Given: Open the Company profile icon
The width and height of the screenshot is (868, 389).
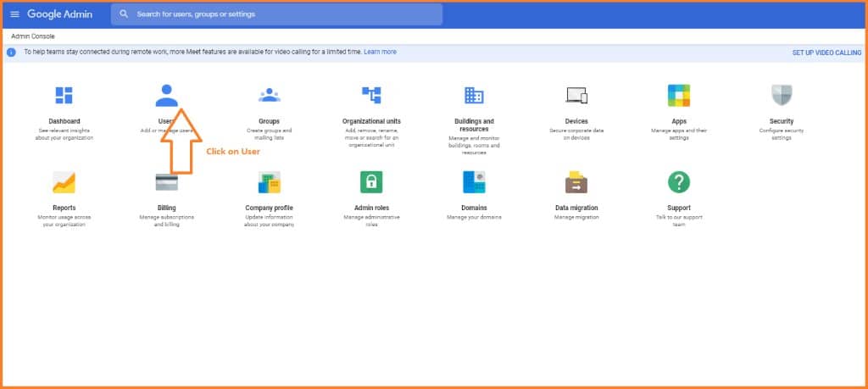Looking at the screenshot, I should click(x=269, y=182).
